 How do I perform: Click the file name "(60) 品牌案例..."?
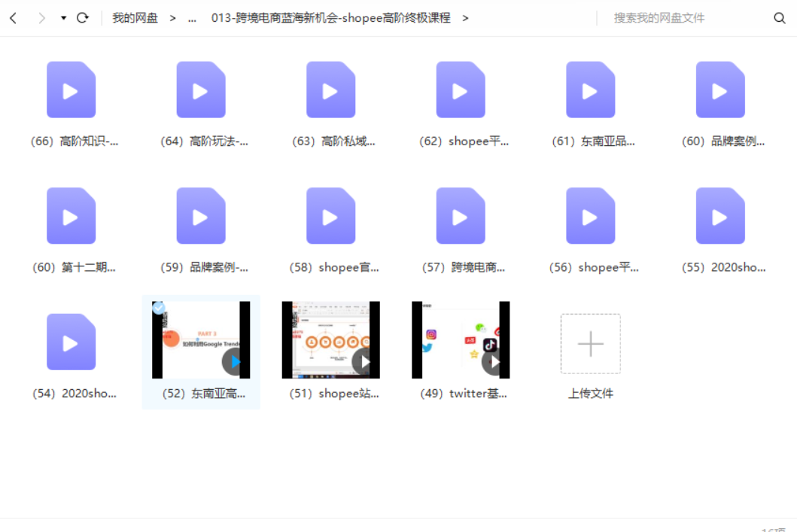click(x=723, y=141)
